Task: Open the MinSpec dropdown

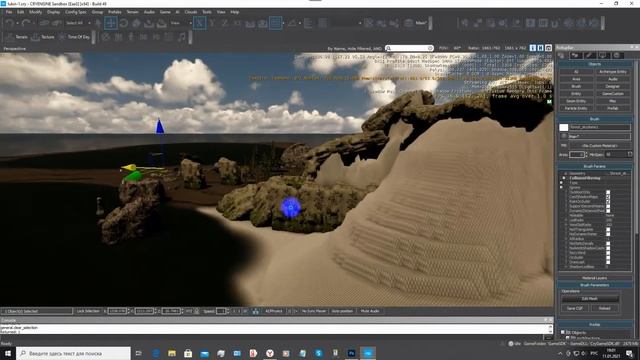Action: click(618, 155)
